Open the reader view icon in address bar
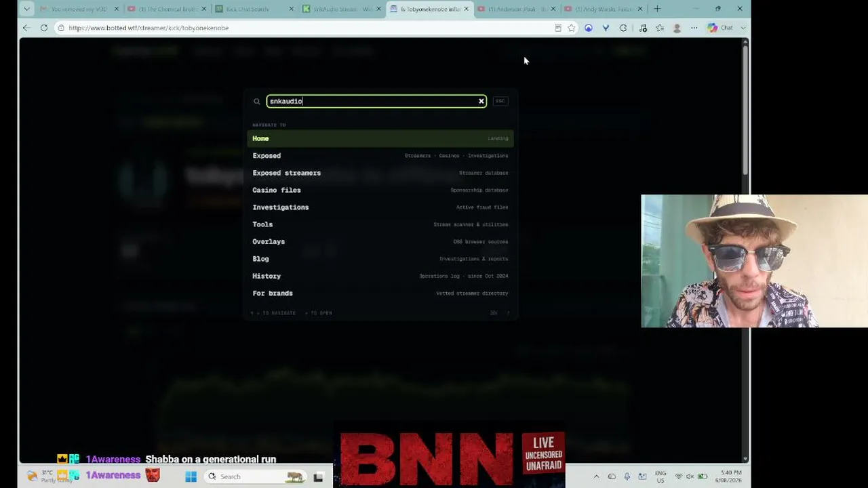Screen dimensions: 868x488 (x=558, y=28)
